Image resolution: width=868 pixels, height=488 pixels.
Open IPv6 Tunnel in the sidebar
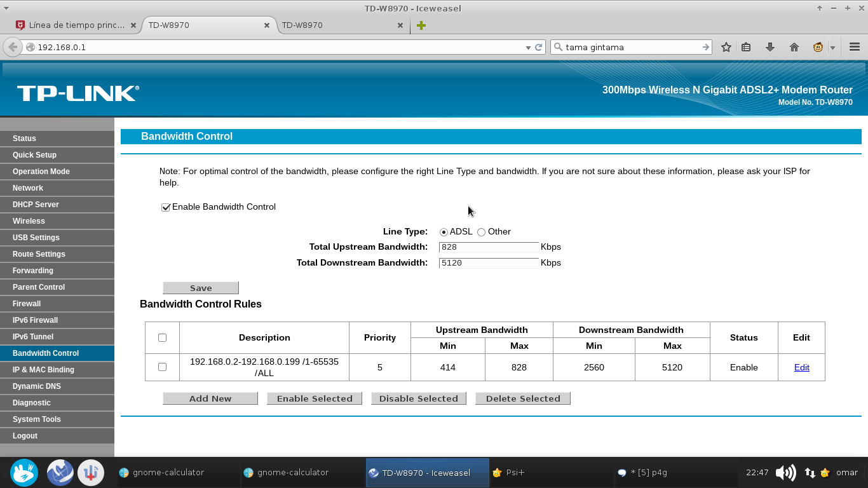click(x=57, y=337)
